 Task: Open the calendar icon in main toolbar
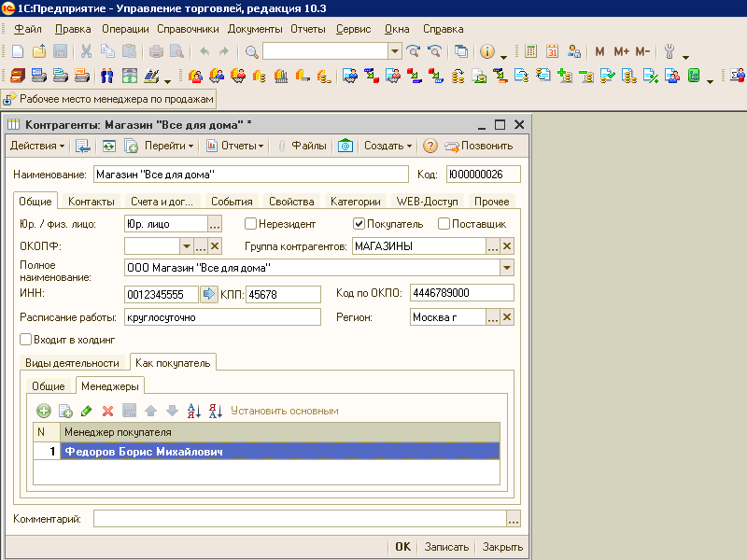(x=552, y=51)
